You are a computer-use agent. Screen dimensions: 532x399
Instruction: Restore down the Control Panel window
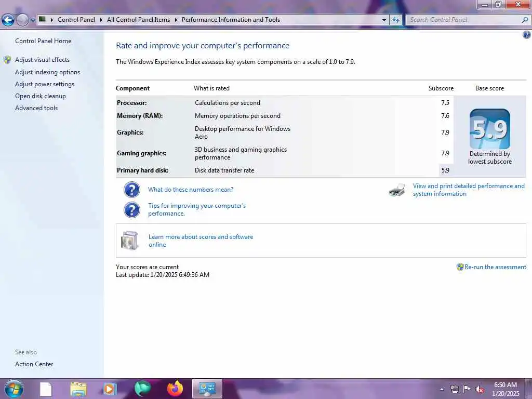click(x=498, y=4)
